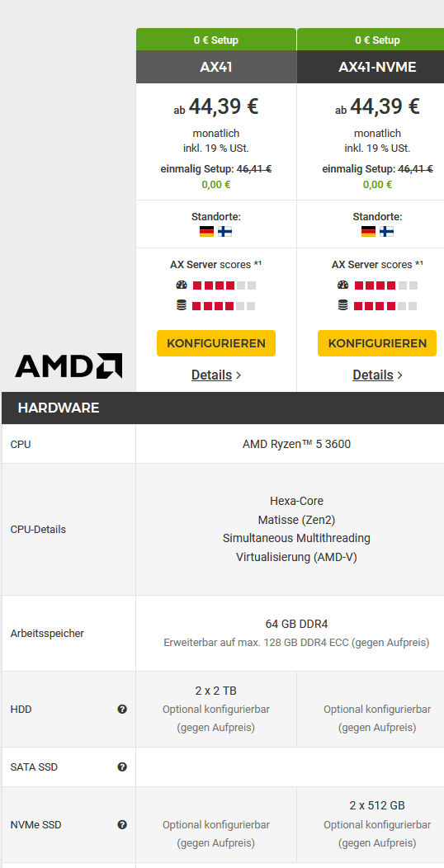Click the German flag under AX41 Standorte

[x=206, y=231]
